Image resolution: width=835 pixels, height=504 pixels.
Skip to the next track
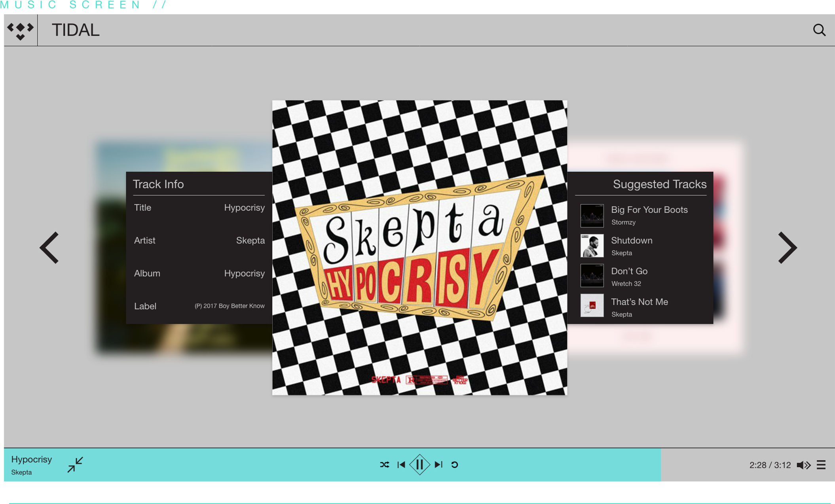tap(438, 465)
